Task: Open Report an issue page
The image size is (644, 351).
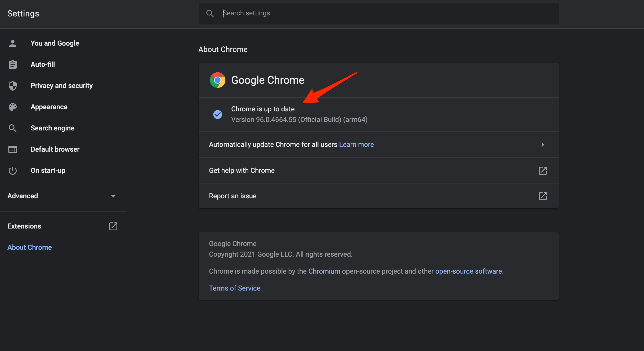Action: (x=378, y=195)
